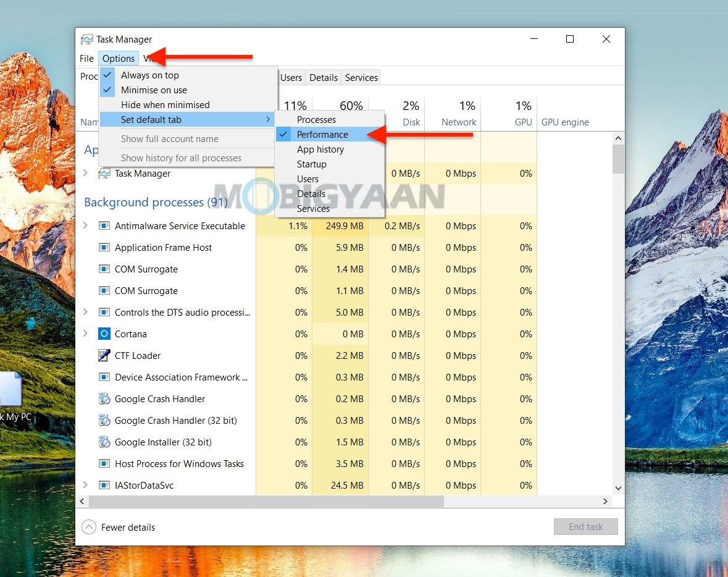The image size is (728, 577).
Task: Open the Set default tab submenu
Action: tap(153, 119)
